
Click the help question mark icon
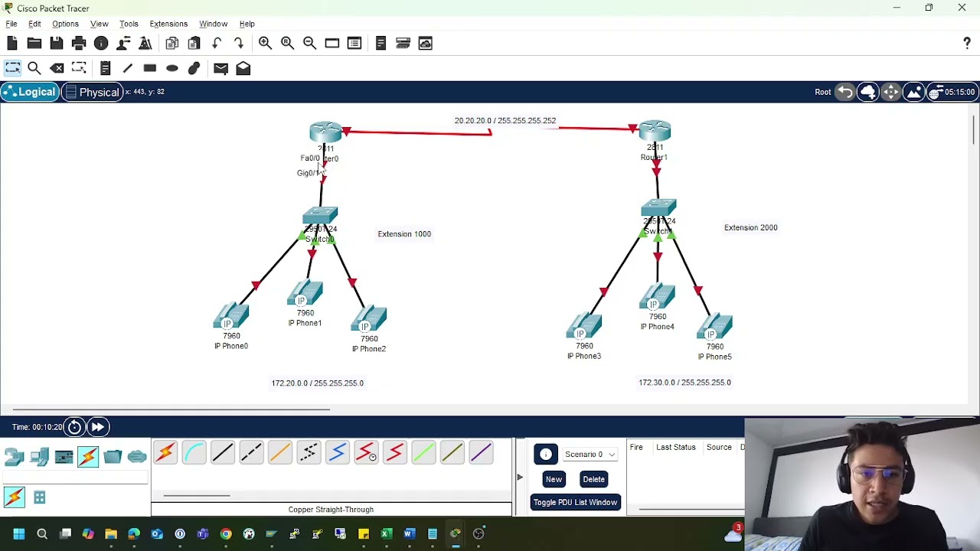[x=967, y=44]
